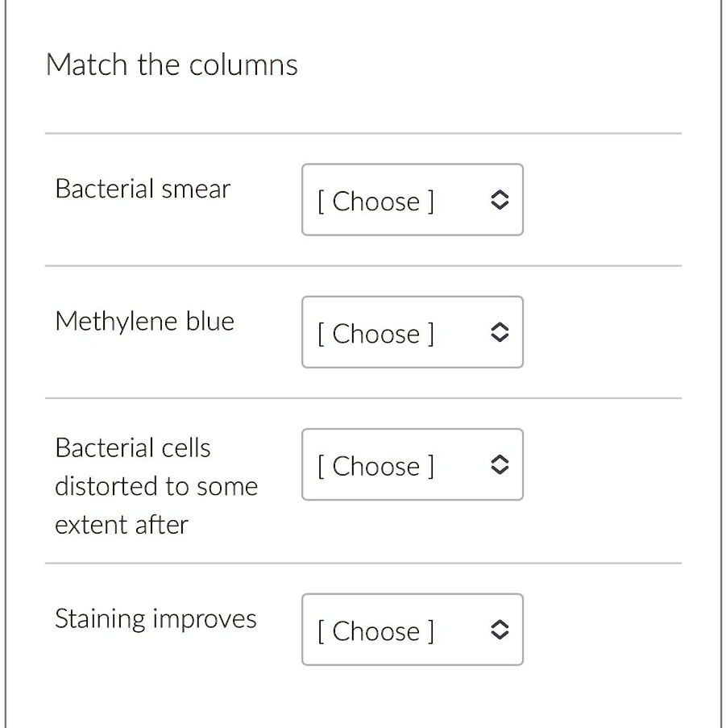Click the arrow icon next to the distorted cells dropdown
Viewport: 726px width, 728px height.
tap(500, 464)
